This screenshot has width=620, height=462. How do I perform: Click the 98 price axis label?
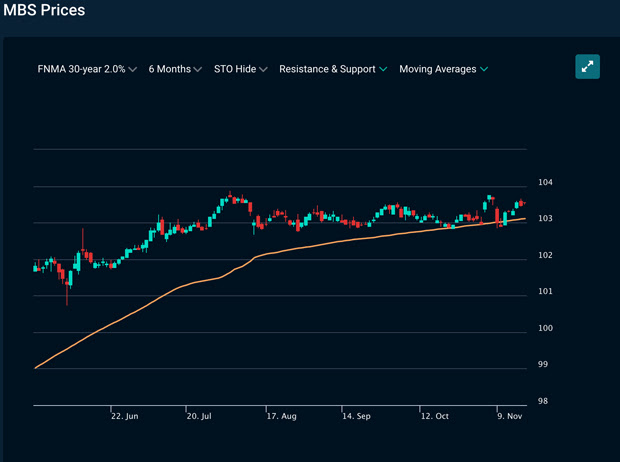coord(543,401)
